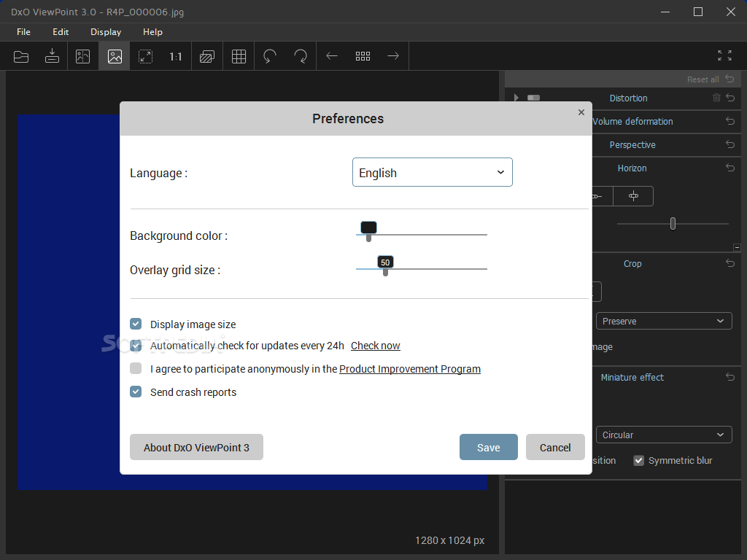Close the Preferences dialog with X
The height and width of the screenshot is (560, 747).
[x=581, y=112]
